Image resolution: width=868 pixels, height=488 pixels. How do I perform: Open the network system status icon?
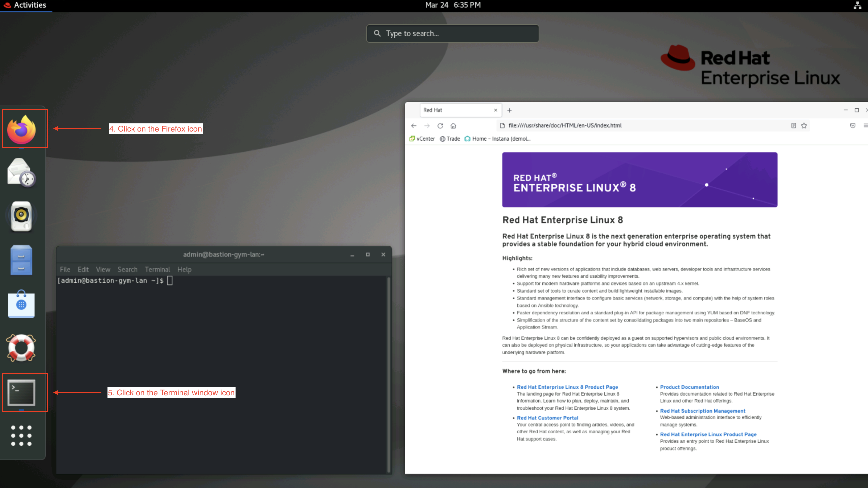tap(858, 5)
